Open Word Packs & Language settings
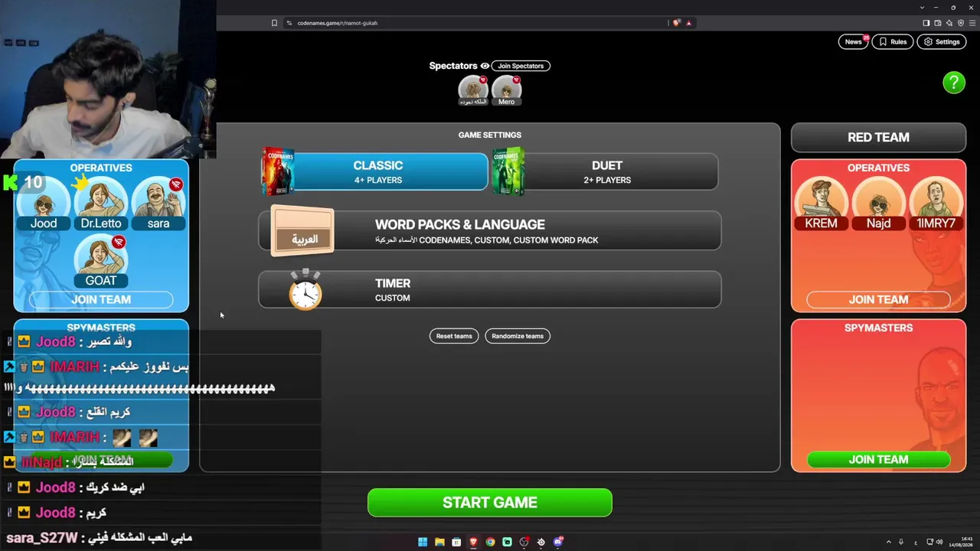The width and height of the screenshot is (980, 551). (490, 231)
